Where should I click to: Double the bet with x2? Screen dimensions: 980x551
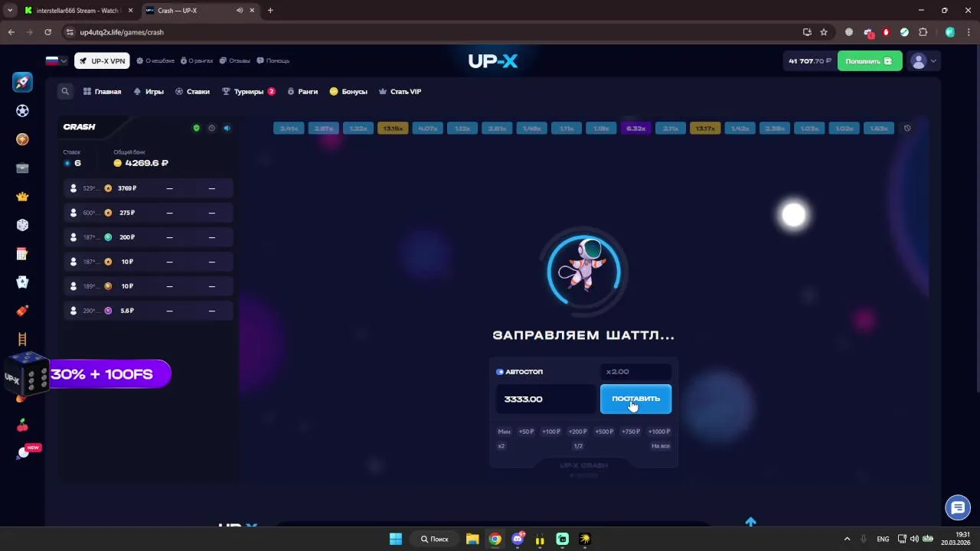click(501, 446)
